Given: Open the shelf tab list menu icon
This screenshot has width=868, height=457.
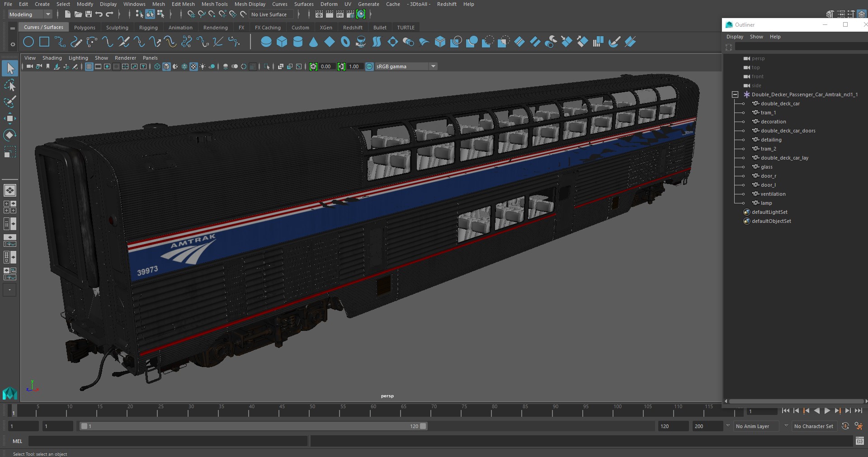Looking at the screenshot, I should (x=13, y=28).
